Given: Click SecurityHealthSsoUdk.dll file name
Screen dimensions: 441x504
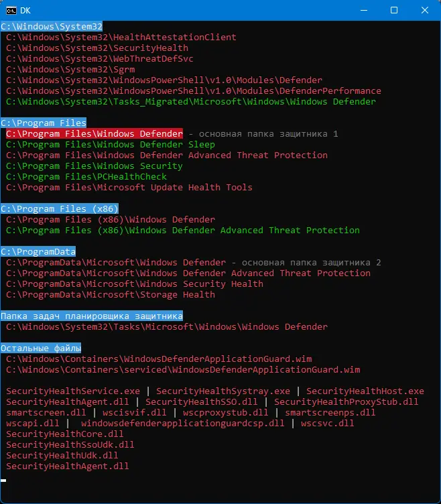Looking at the screenshot, I should (70, 445).
